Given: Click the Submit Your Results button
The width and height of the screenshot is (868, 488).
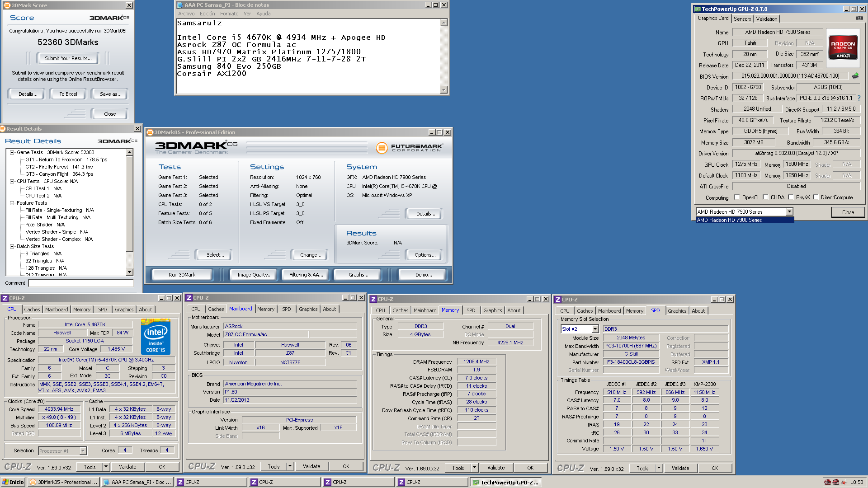Looking at the screenshot, I should (68, 58).
